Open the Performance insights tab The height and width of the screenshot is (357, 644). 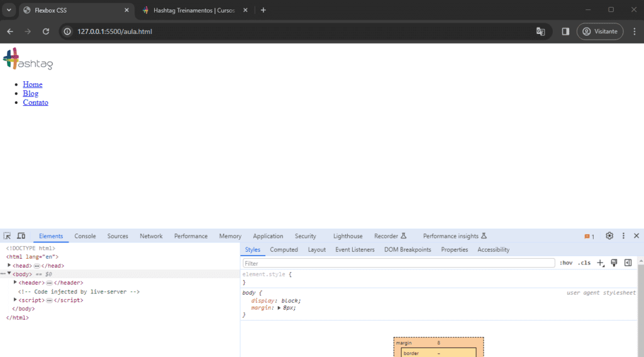(x=455, y=236)
